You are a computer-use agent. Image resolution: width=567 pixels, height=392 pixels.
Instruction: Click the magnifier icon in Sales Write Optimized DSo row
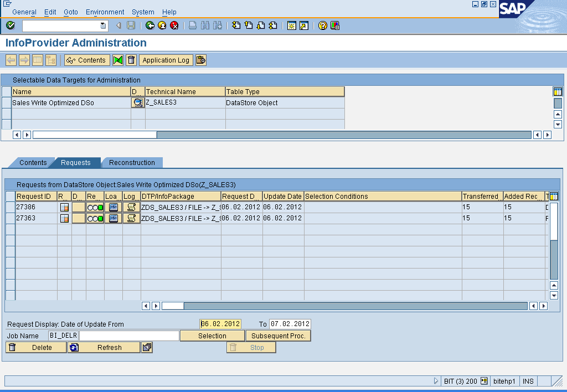tap(138, 102)
